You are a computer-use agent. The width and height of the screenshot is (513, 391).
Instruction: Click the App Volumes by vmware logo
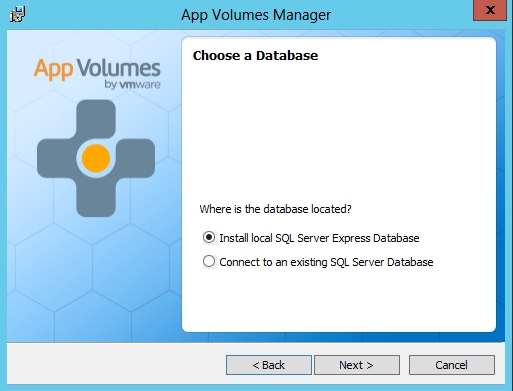click(97, 73)
